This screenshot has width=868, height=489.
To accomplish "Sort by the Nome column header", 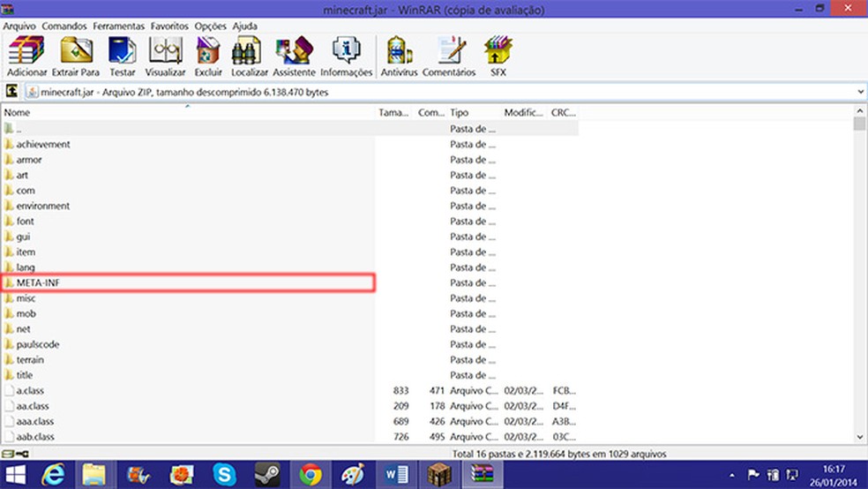I will 188,112.
